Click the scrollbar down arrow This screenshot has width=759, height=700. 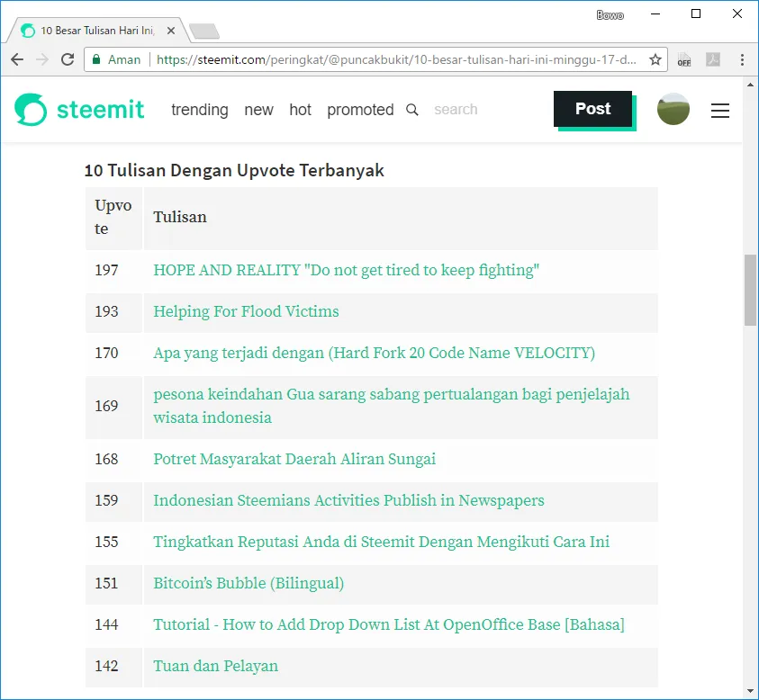[750, 691]
